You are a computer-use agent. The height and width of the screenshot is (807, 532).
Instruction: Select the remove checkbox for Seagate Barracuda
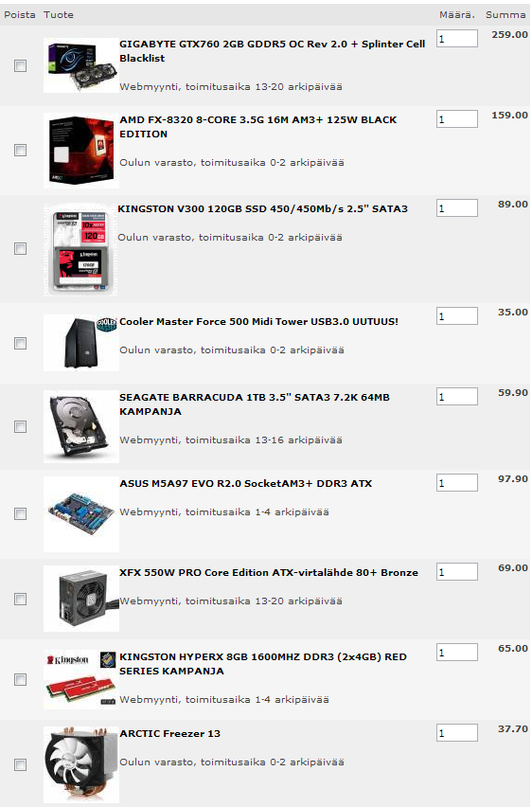pyautogui.click(x=20, y=426)
